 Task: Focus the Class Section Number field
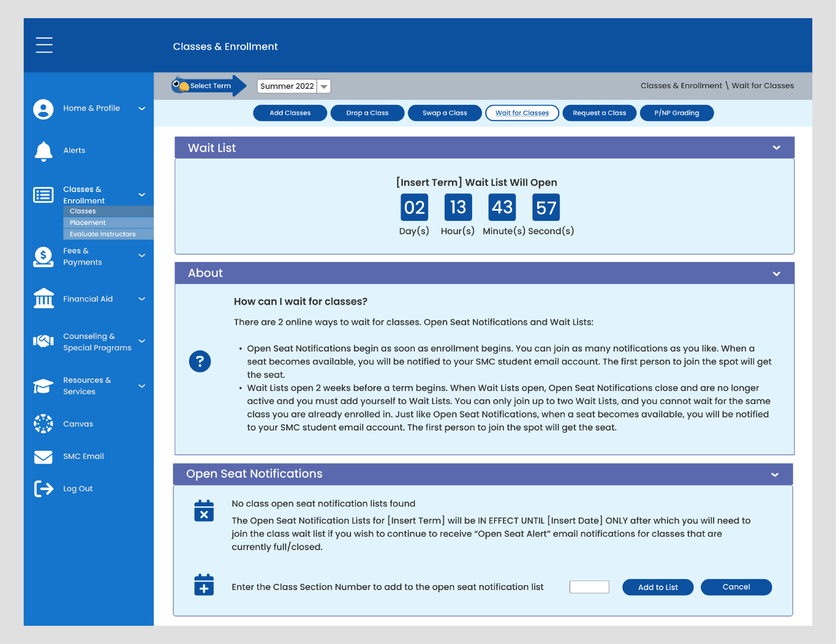(589, 587)
